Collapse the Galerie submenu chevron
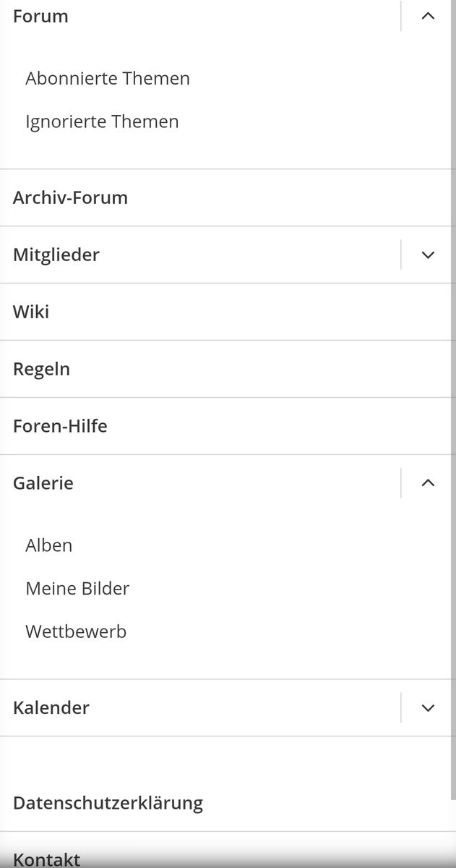Screen dimensions: 456x868 click(428, 483)
